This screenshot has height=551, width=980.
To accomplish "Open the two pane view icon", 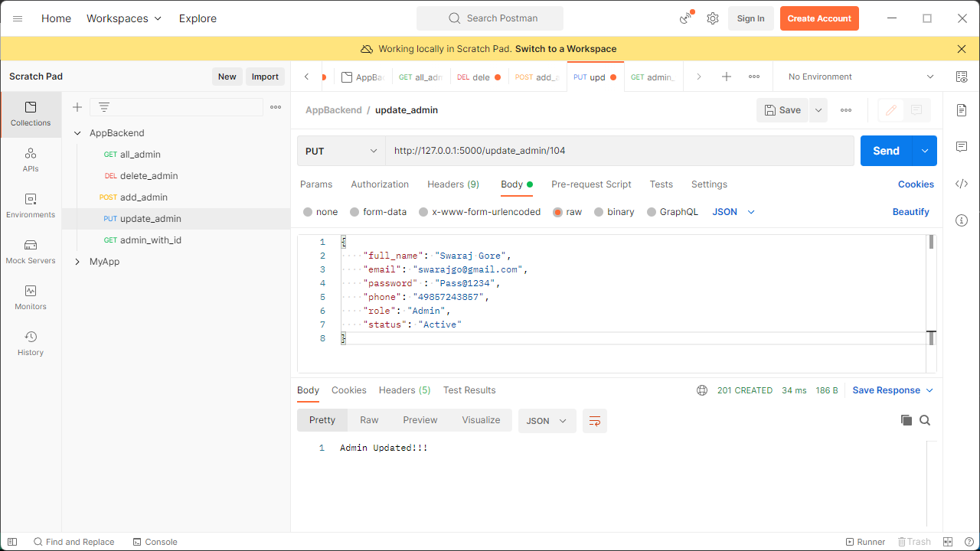I will tap(948, 542).
